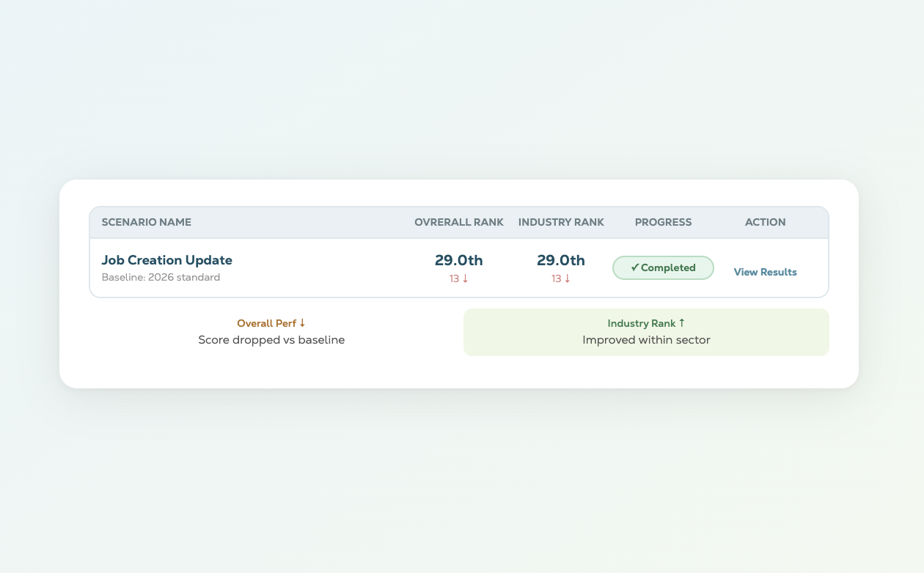Viewport: 924px width, 573px height.
Task: Sort by the "Ovrerall Rank" column header
Action: (458, 222)
